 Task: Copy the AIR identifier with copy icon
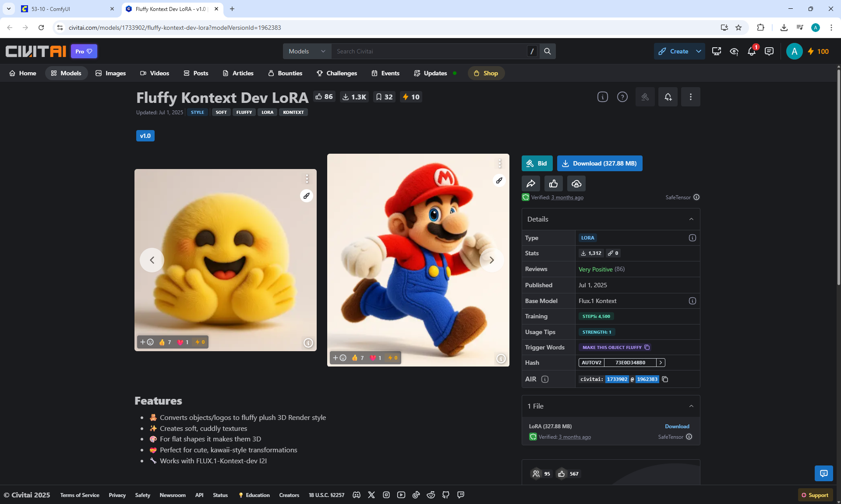tap(665, 379)
